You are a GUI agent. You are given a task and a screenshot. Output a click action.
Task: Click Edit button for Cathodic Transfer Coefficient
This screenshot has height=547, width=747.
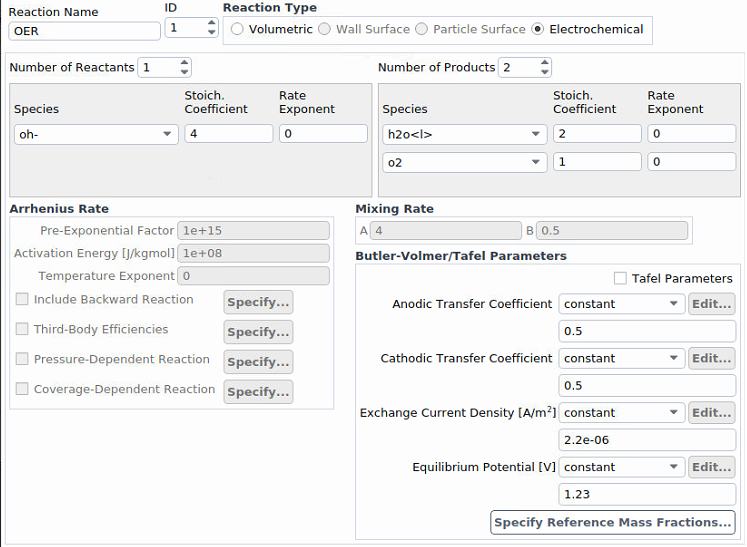pyautogui.click(x=711, y=358)
